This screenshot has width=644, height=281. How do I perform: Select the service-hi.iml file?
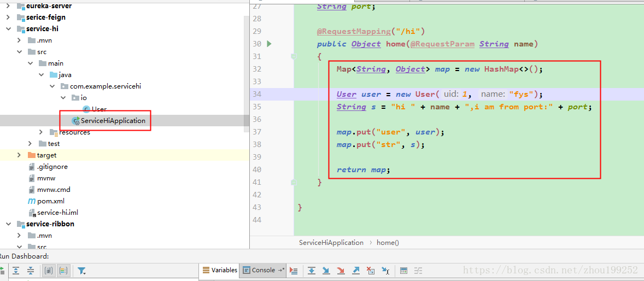point(57,213)
